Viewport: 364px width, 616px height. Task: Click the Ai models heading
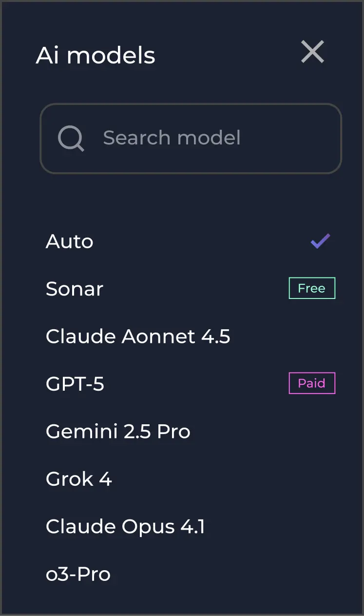tap(96, 56)
